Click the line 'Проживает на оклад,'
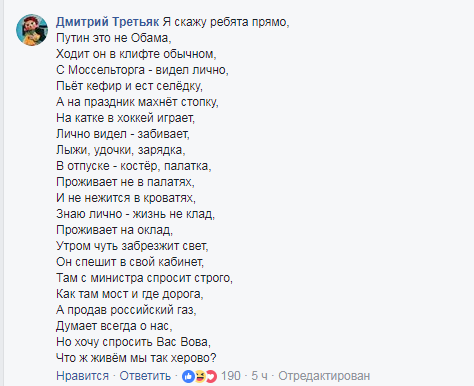Image resolution: width=474 pixels, height=386 pixels. (115, 230)
